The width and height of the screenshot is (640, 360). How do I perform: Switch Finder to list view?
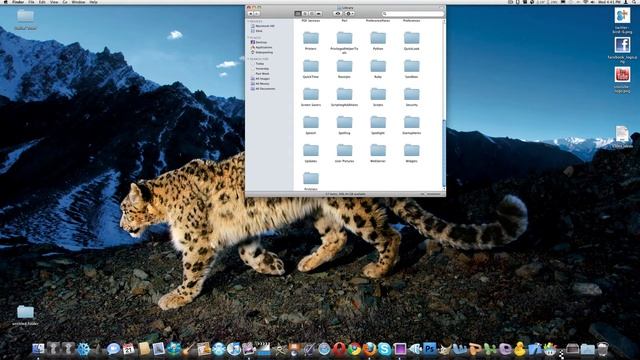(304, 13)
